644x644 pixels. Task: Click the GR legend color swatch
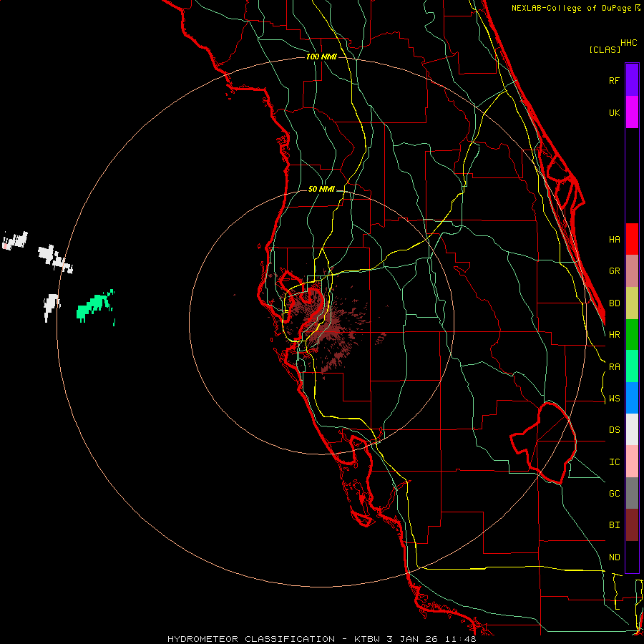632,271
